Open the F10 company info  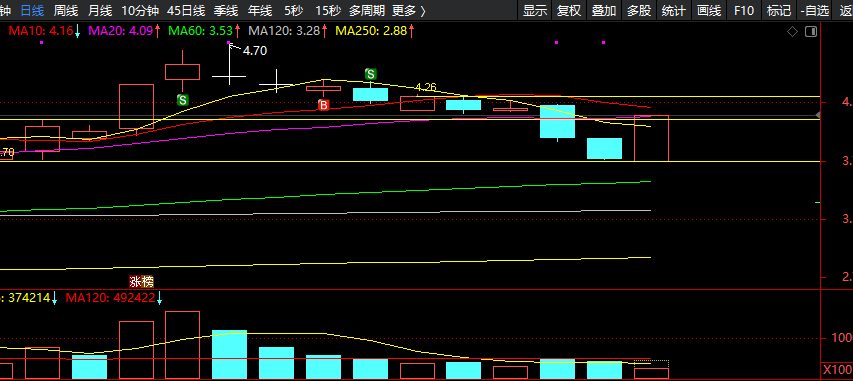tap(744, 10)
